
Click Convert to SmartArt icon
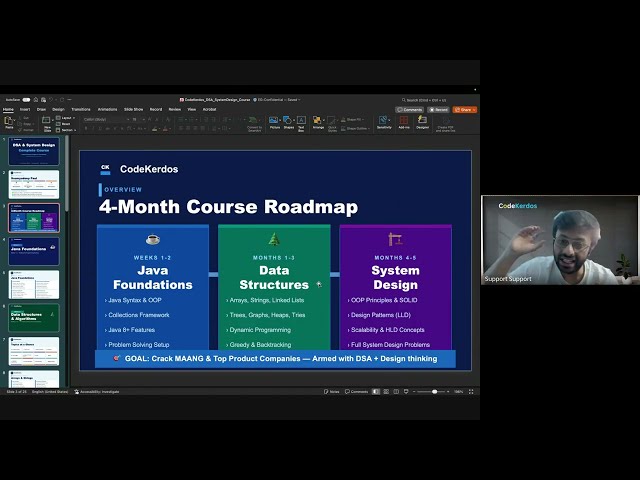(x=254, y=121)
